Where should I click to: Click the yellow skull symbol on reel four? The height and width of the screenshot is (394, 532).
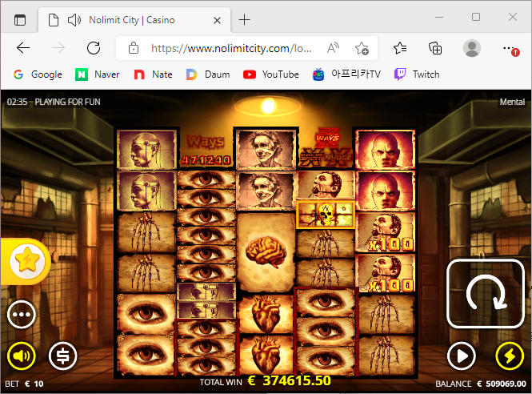(326, 215)
